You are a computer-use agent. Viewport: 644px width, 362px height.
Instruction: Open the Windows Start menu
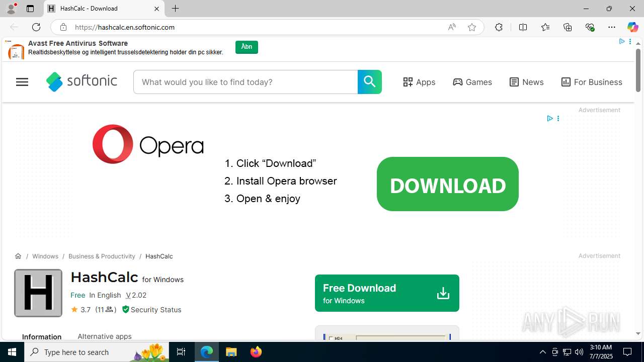pos(12,352)
